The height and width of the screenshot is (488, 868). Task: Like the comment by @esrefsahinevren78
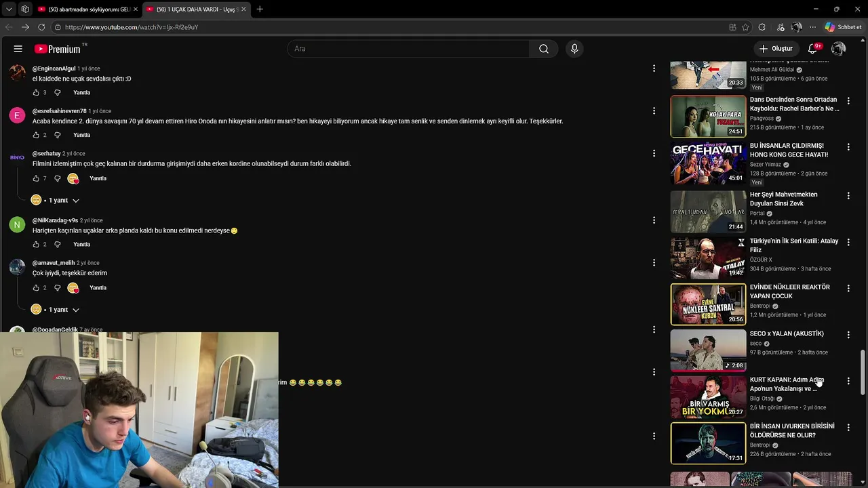coord(36,136)
